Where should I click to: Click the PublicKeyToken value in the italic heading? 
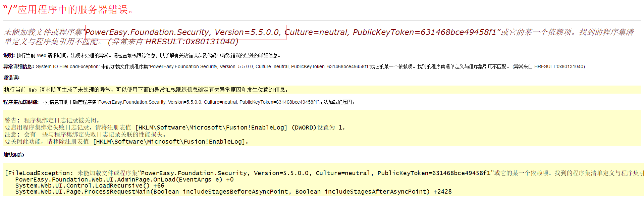(x=424, y=32)
